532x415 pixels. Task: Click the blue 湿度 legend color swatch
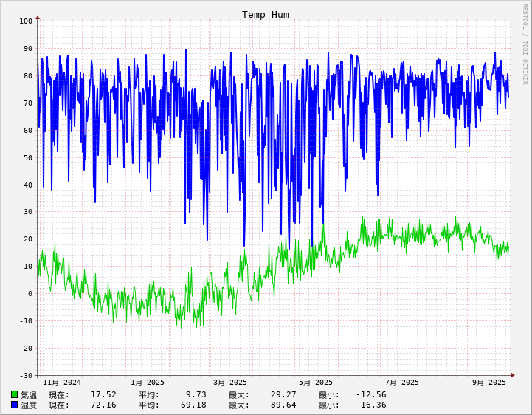pos(14,405)
